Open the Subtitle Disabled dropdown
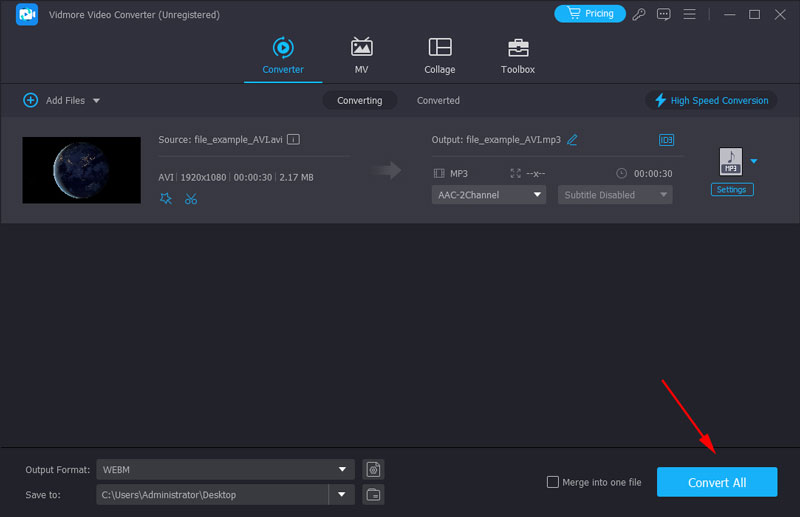This screenshot has height=517, width=800. click(x=615, y=195)
